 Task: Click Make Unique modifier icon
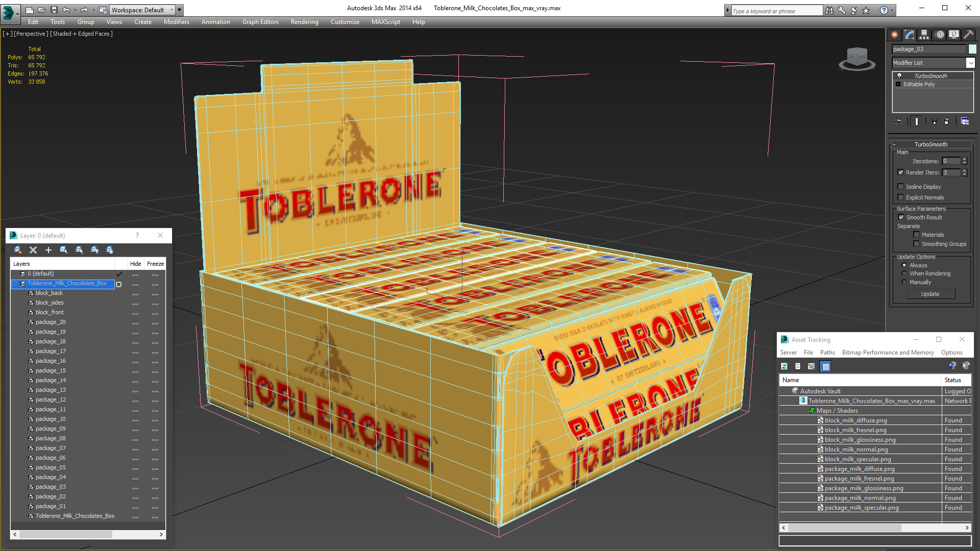(934, 121)
